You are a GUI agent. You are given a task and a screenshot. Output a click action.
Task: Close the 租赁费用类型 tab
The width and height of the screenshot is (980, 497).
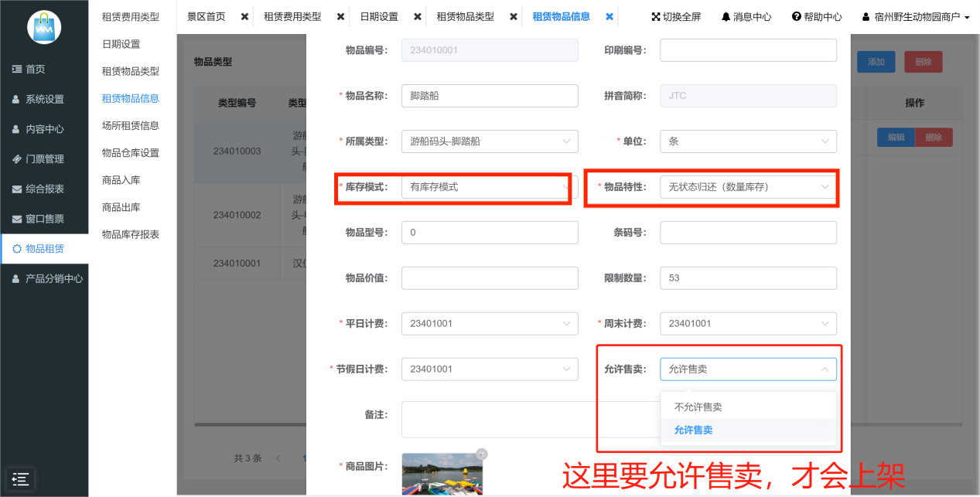340,16
